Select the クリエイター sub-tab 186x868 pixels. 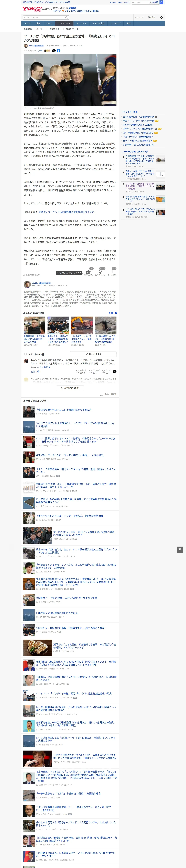(55, 29)
